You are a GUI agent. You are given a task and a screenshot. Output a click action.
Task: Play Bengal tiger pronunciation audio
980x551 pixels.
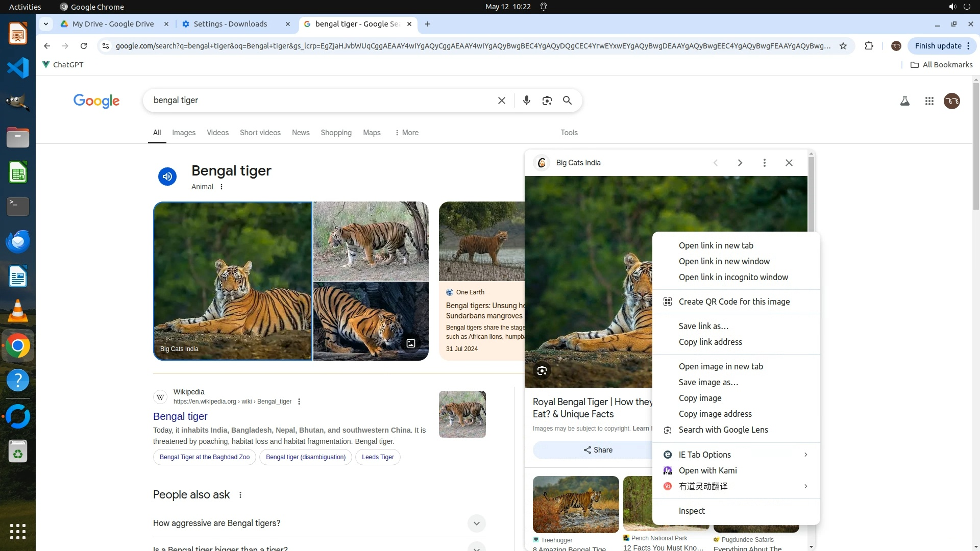(167, 177)
